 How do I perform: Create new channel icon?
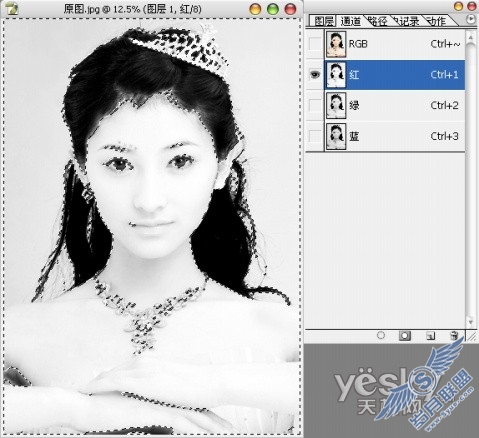pyautogui.click(x=430, y=336)
